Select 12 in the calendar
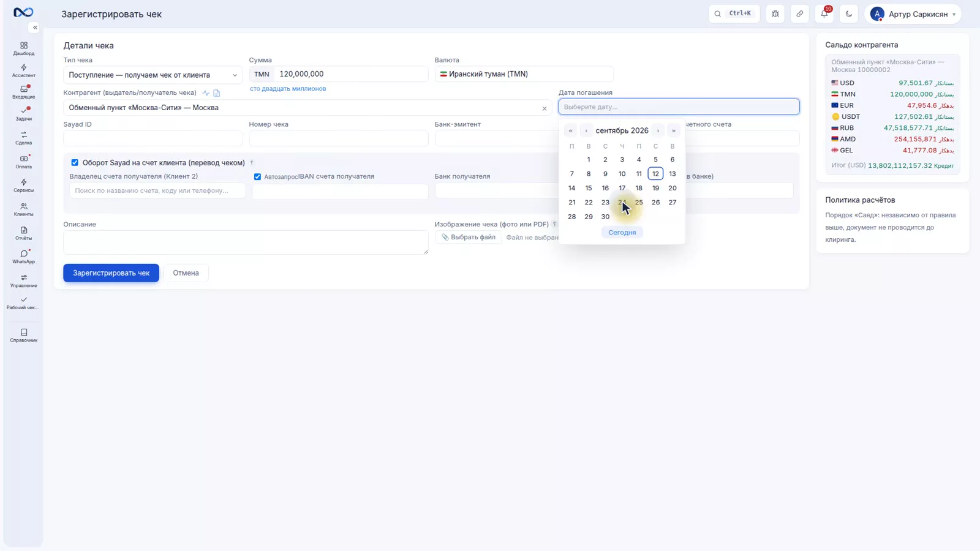The height and width of the screenshot is (551, 980). [655, 174]
